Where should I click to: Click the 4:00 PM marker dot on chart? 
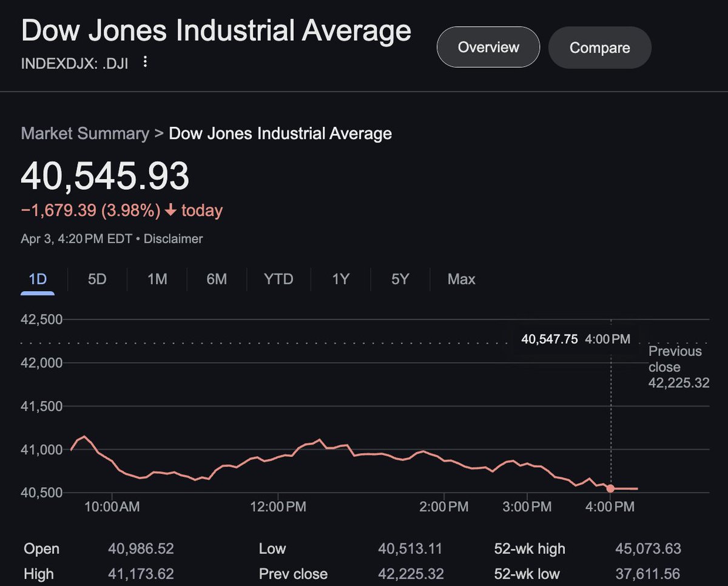[x=610, y=488]
